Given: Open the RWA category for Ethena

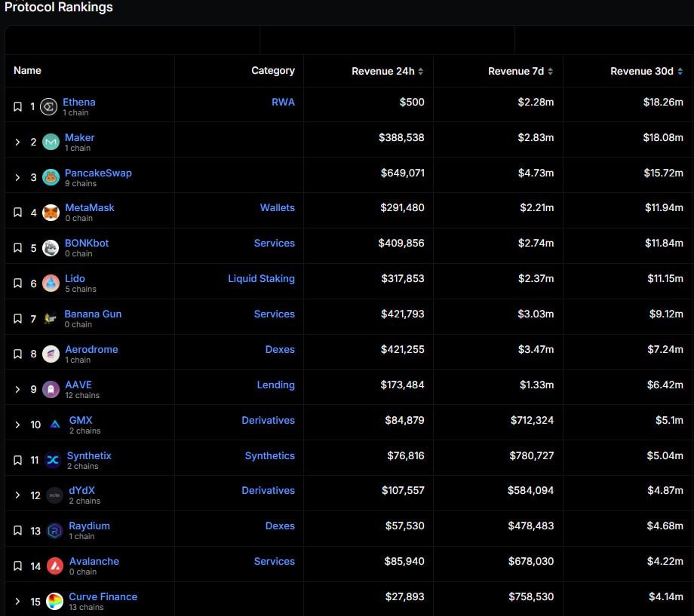Looking at the screenshot, I should pos(284,102).
